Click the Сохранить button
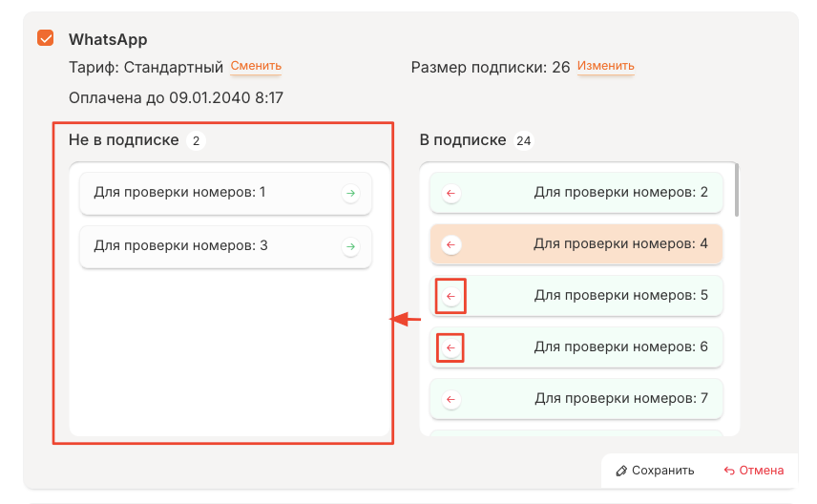This screenshot has height=504, width=817. (x=655, y=471)
